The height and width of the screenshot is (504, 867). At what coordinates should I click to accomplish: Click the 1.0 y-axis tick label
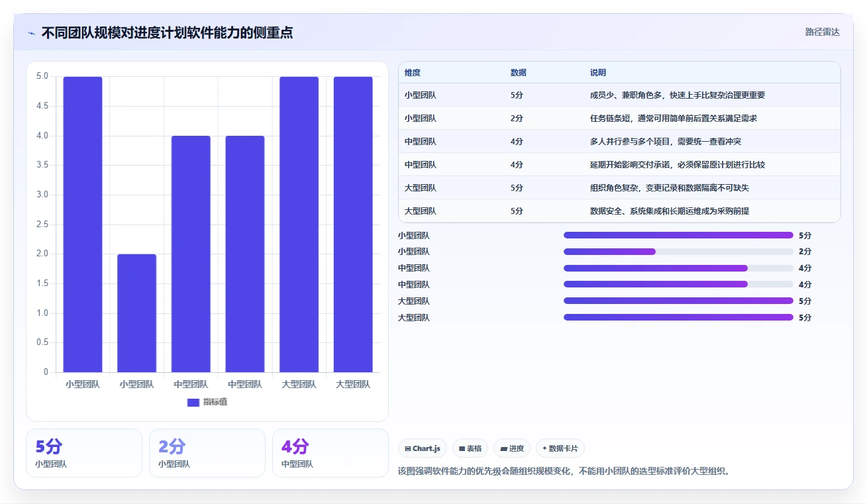tap(42, 313)
